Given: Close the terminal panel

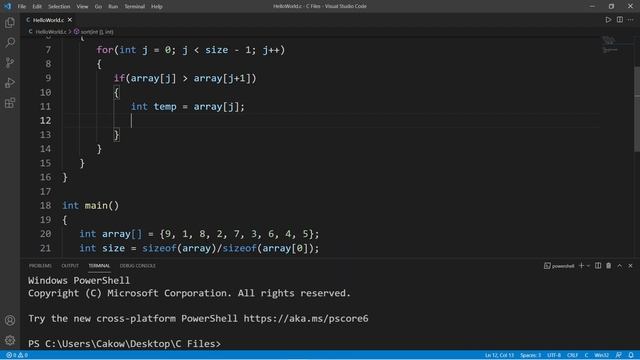Looking at the screenshot, I should click(x=630, y=266).
